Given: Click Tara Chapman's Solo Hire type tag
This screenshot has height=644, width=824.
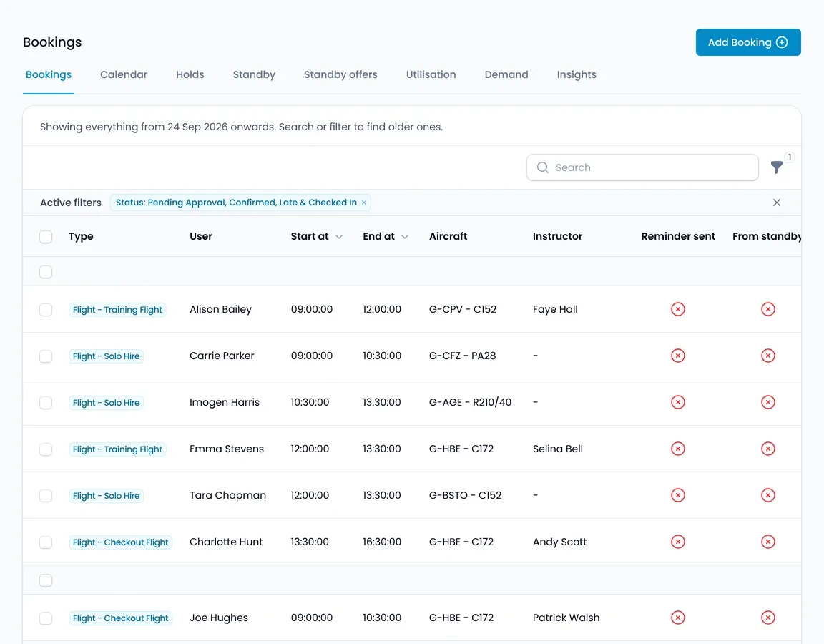Looking at the screenshot, I should pyautogui.click(x=106, y=496).
